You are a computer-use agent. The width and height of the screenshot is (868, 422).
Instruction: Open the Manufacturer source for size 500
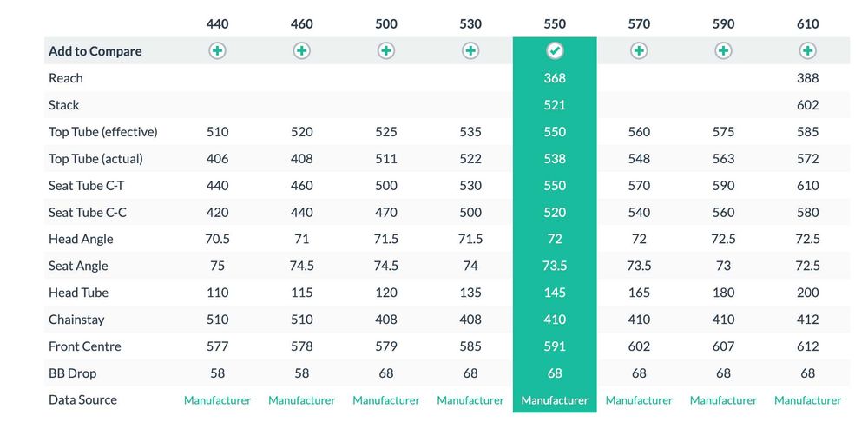(x=385, y=400)
